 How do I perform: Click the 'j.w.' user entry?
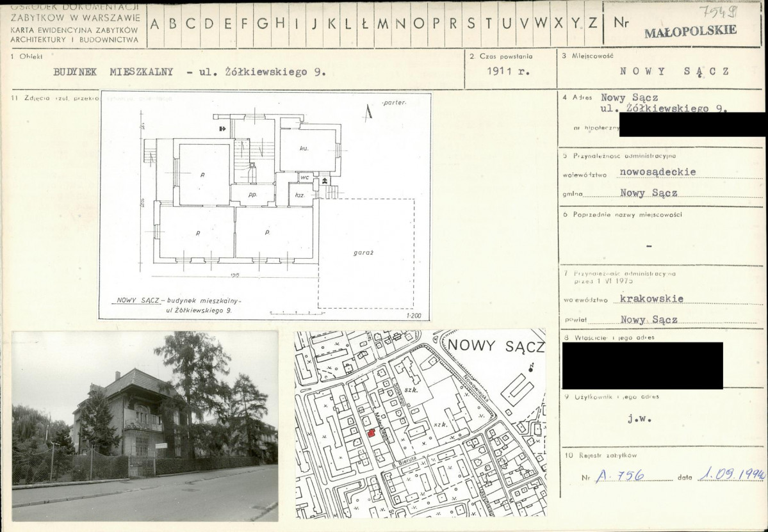640,419
